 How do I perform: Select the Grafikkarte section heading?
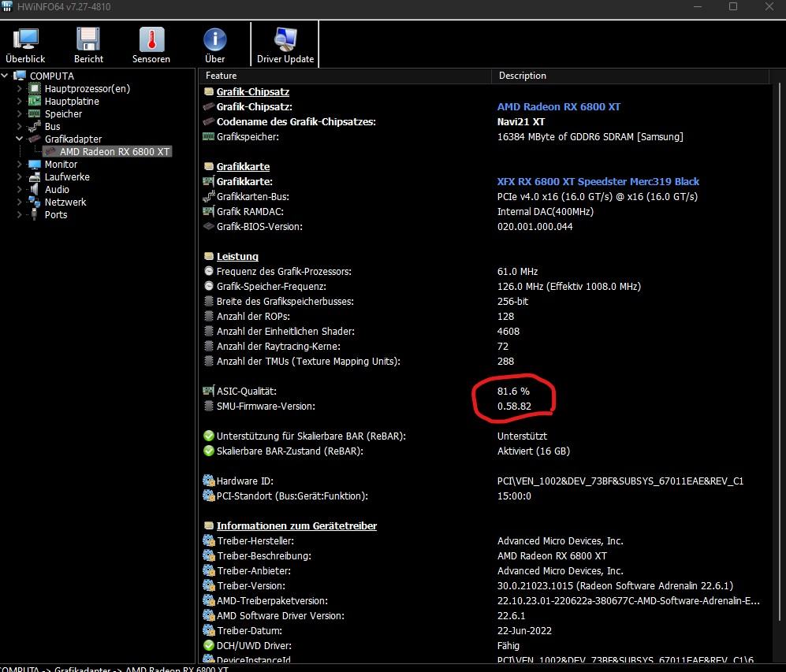pos(243,166)
